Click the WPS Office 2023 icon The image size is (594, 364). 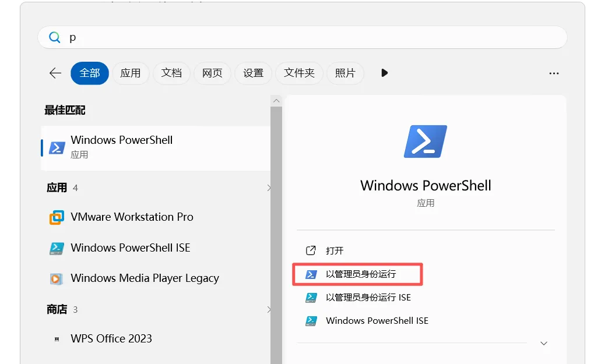click(x=57, y=339)
